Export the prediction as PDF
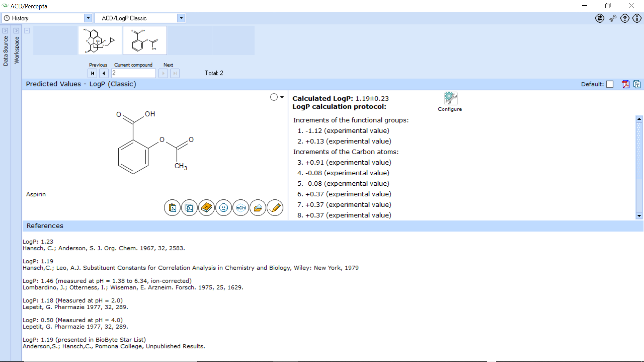Viewport: 644px width, 362px height. (x=626, y=84)
